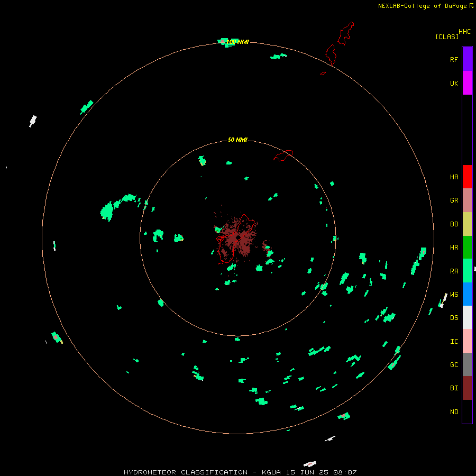The image size is (476, 476).
Task: Click the 50 NMI range ring label
Action: [x=237, y=140]
